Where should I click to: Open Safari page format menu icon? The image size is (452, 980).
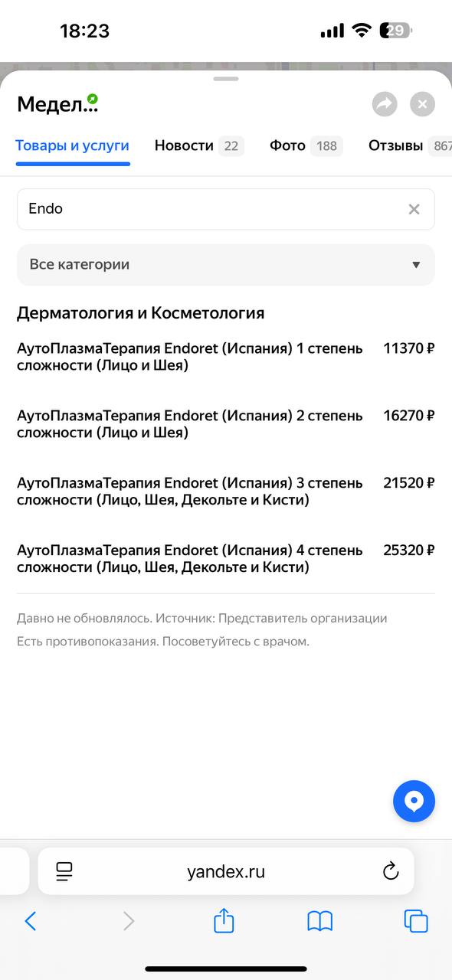coord(64,871)
